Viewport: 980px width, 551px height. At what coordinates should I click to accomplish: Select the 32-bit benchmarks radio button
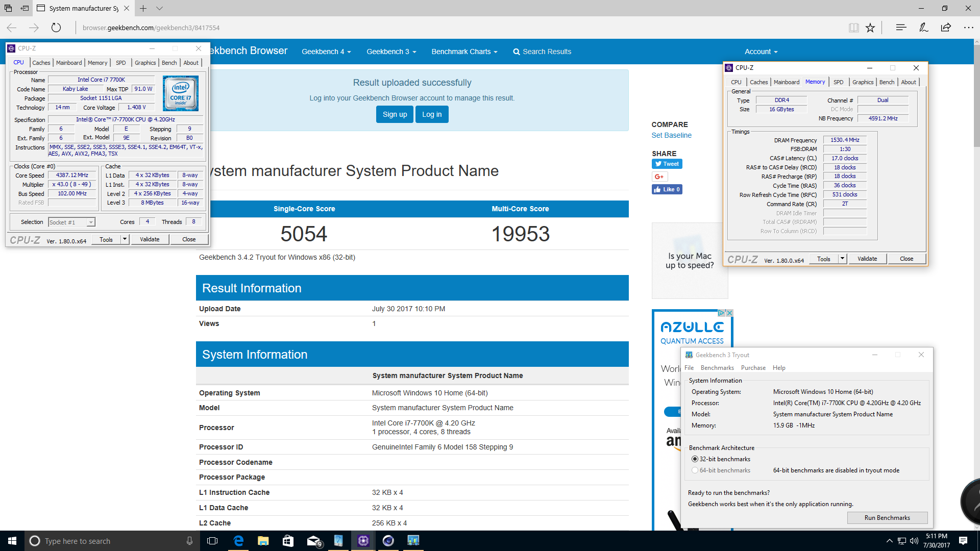click(695, 459)
